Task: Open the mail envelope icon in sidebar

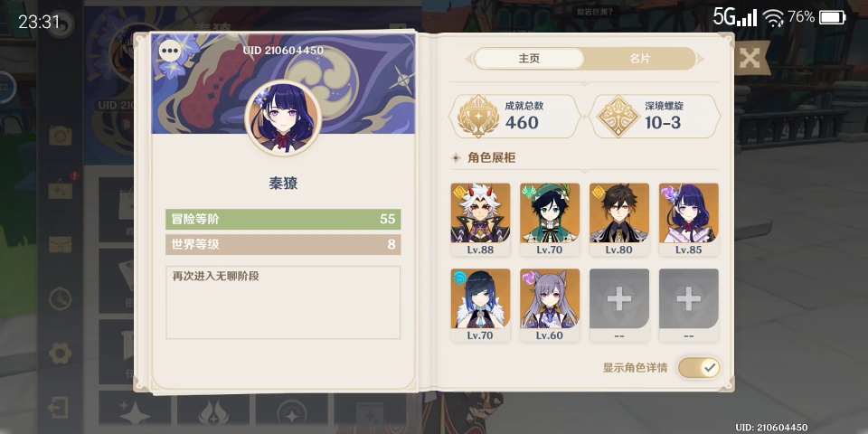Action: click(x=60, y=244)
